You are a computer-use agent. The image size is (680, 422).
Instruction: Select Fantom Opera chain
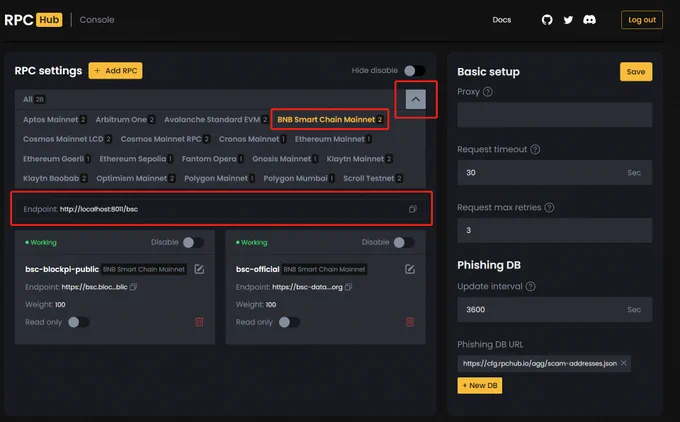click(x=212, y=159)
